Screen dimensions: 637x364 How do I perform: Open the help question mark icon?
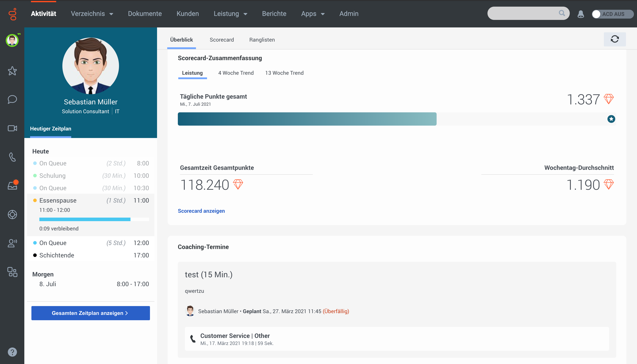[12, 352]
